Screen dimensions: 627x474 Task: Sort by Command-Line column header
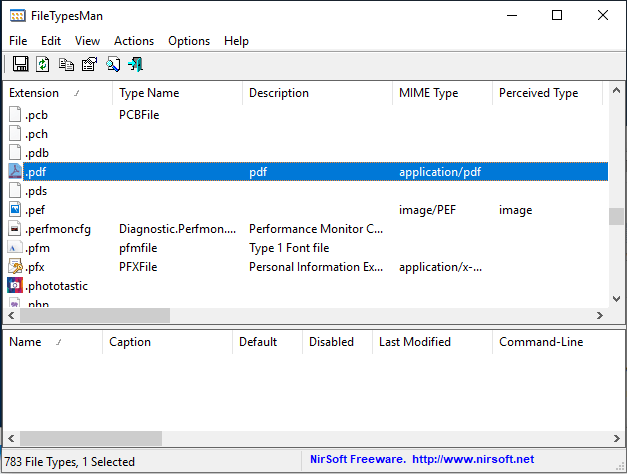558,342
